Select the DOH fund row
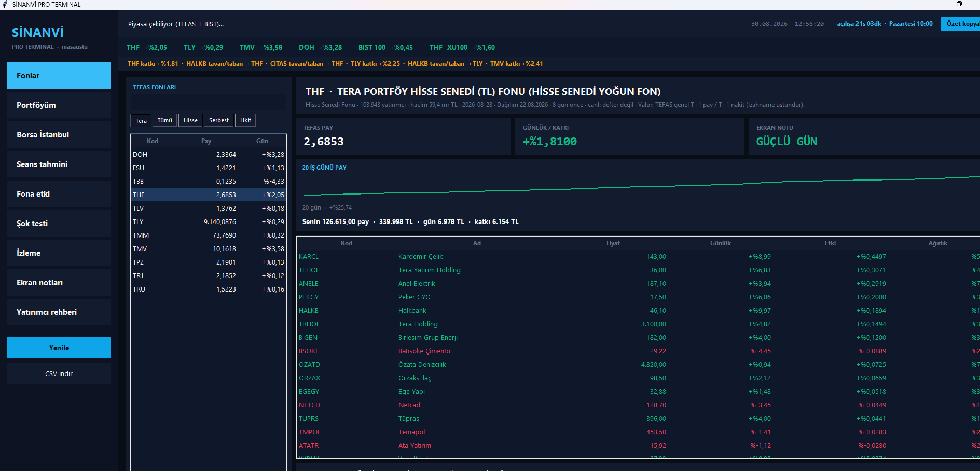The width and height of the screenshot is (980, 471). pyautogui.click(x=208, y=155)
